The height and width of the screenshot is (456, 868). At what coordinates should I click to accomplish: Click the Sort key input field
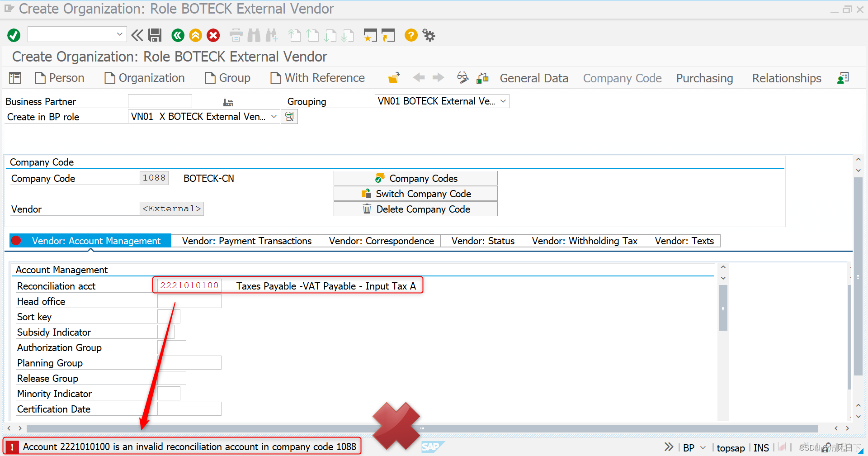point(169,316)
